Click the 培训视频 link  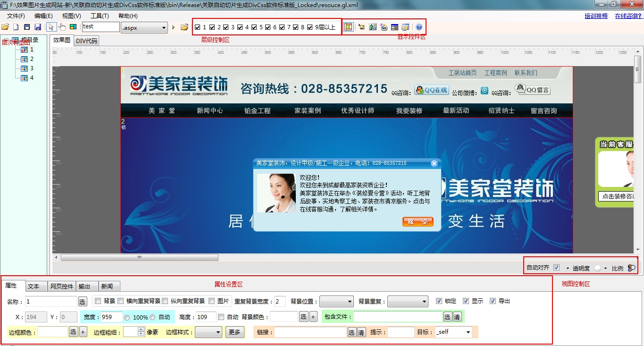596,16
